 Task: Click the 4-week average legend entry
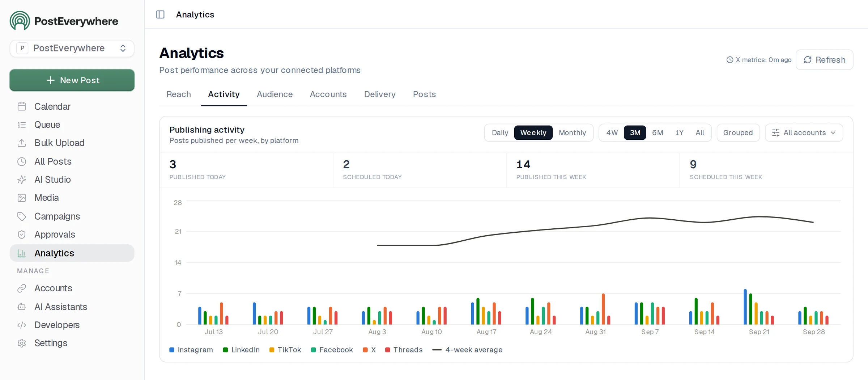467,350
